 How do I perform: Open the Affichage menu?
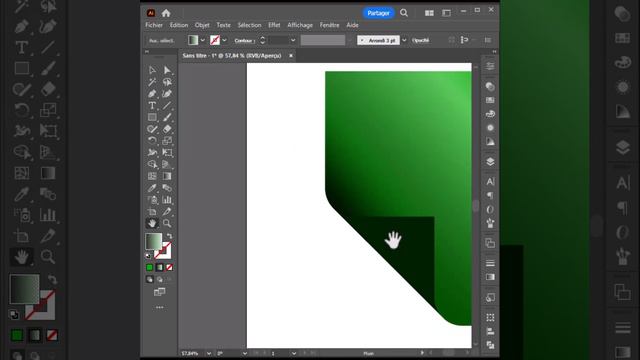tap(300, 25)
